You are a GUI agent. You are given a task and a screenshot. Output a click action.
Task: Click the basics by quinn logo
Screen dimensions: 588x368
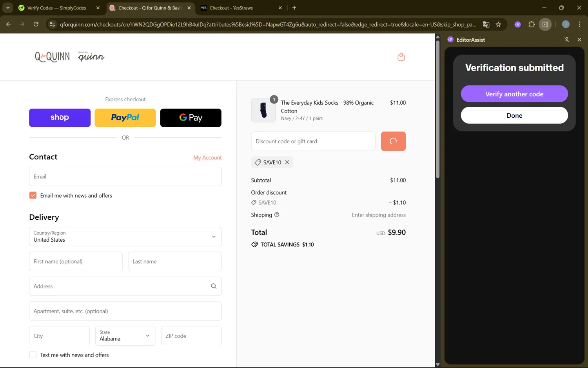[91, 56]
